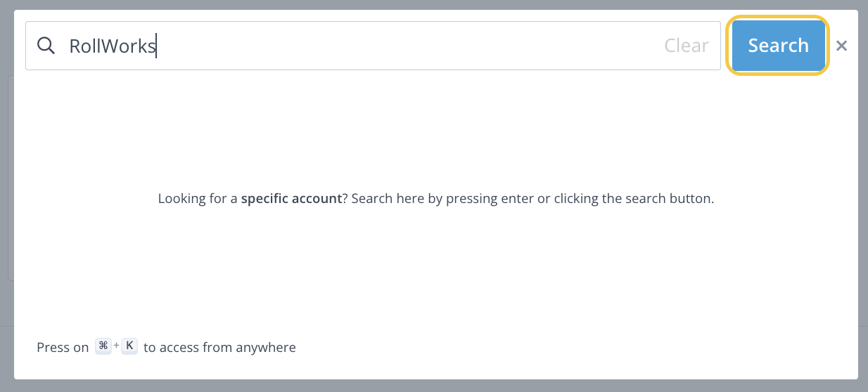Click the "to access from anywhere" text
The height and width of the screenshot is (392, 868).
click(x=219, y=347)
